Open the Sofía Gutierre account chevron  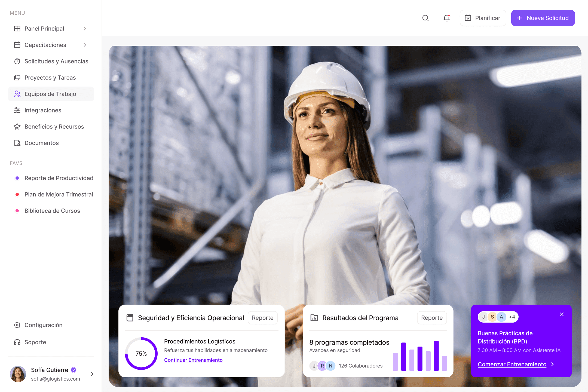(92, 374)
